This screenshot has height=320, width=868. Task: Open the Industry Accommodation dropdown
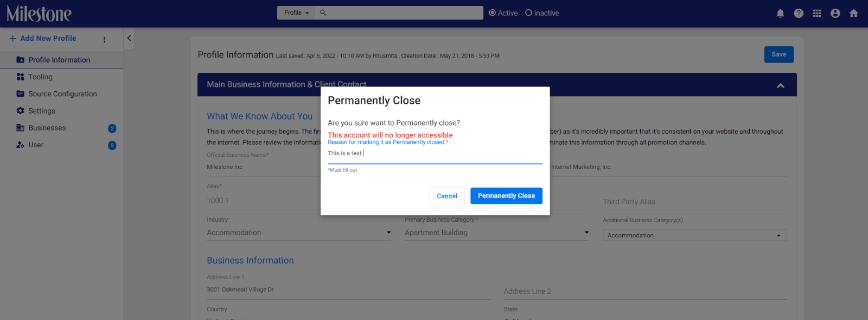coord(299,233)
